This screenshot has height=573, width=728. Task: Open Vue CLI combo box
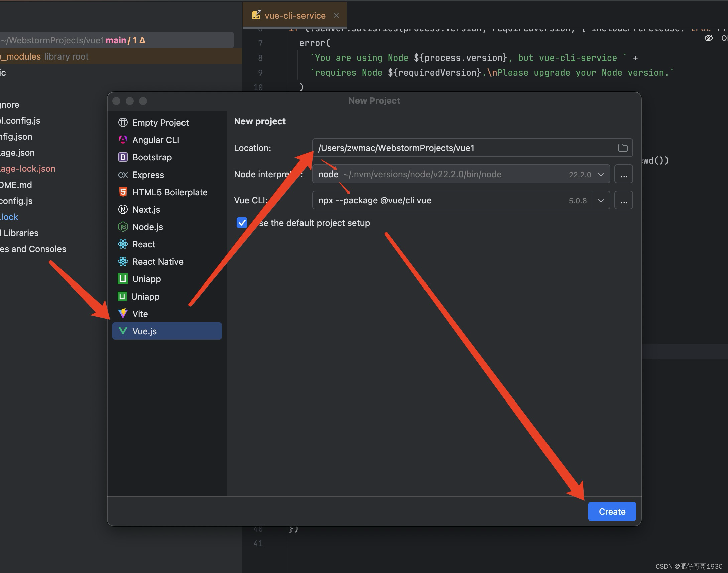tap(461, 200)
